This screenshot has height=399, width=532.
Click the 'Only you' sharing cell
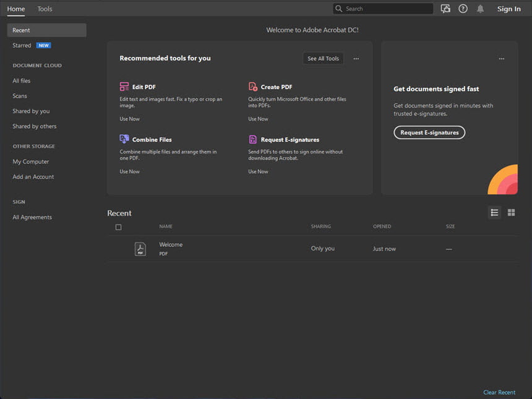323,248
